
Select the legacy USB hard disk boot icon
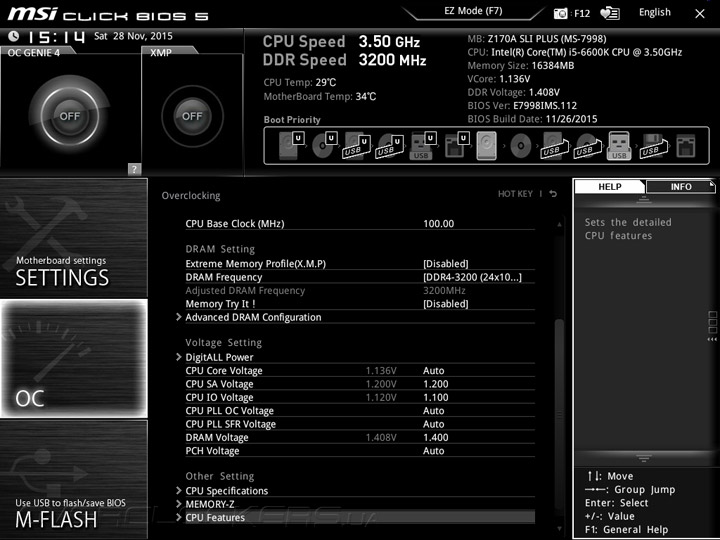[x=554, y=146]
